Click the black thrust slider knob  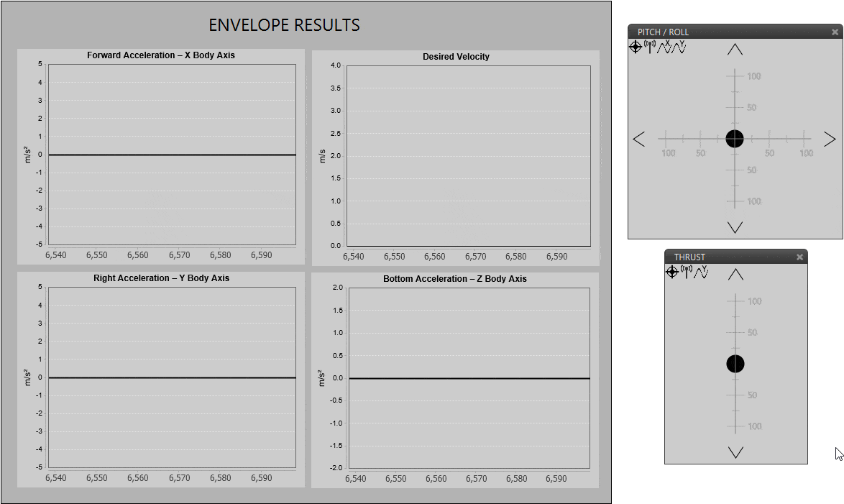(x=735, y=364)
